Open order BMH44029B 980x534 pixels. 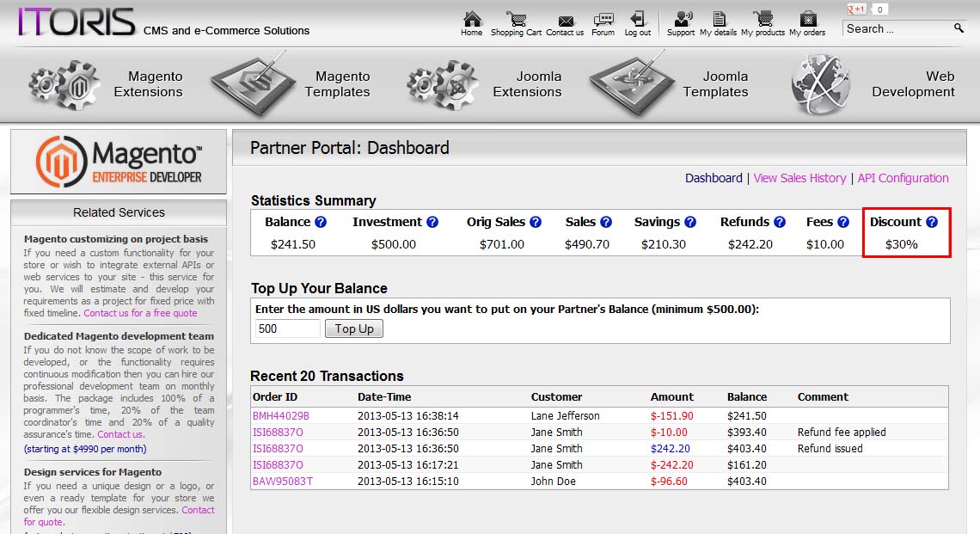[280, 416]
